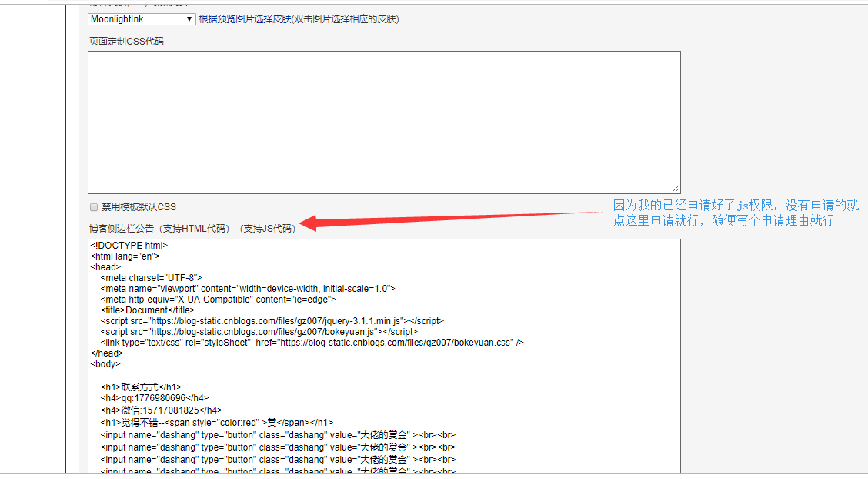Image resolution: width=868 pixels, height=479 pixels.
Task: Click the '<!DOCTYPE html>' line
Action: (x=129, y=246)
